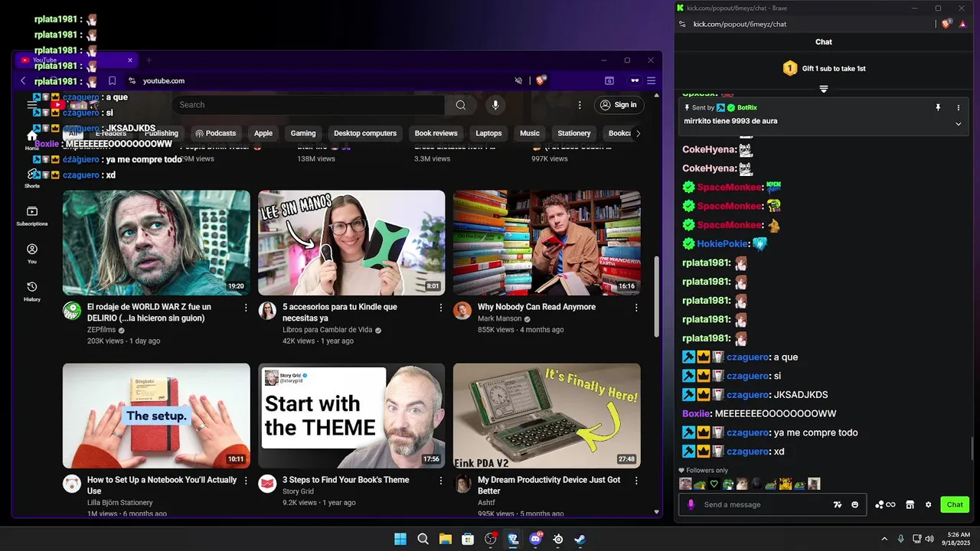Screen dimensions: 980x551
Task: Select the Music category chip
Action: (530, 133)
